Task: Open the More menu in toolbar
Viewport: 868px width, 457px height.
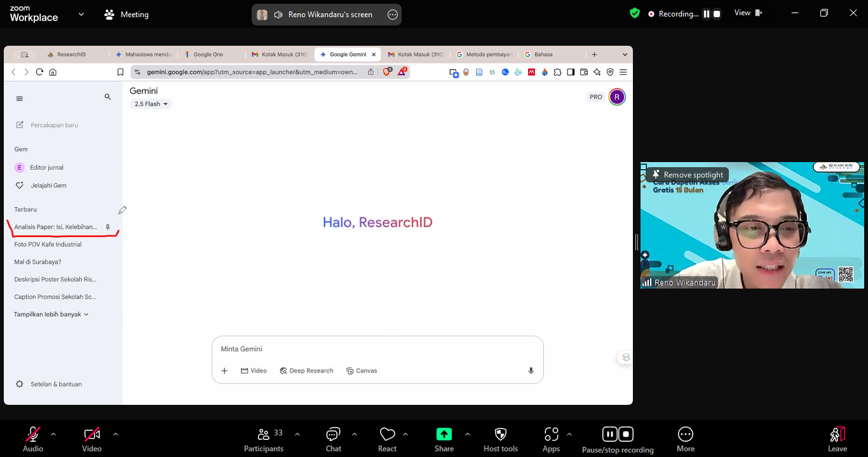Action: 686,439
